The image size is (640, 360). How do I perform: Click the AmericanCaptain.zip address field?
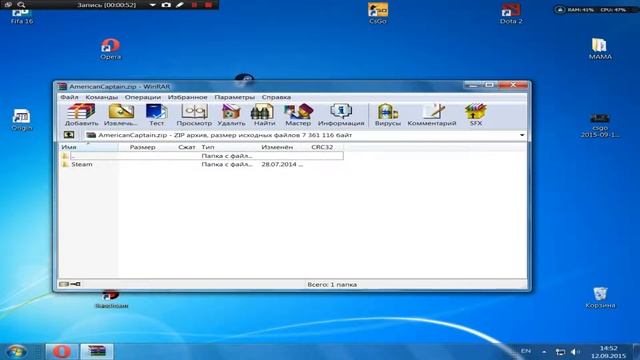[x=302, y=135]
